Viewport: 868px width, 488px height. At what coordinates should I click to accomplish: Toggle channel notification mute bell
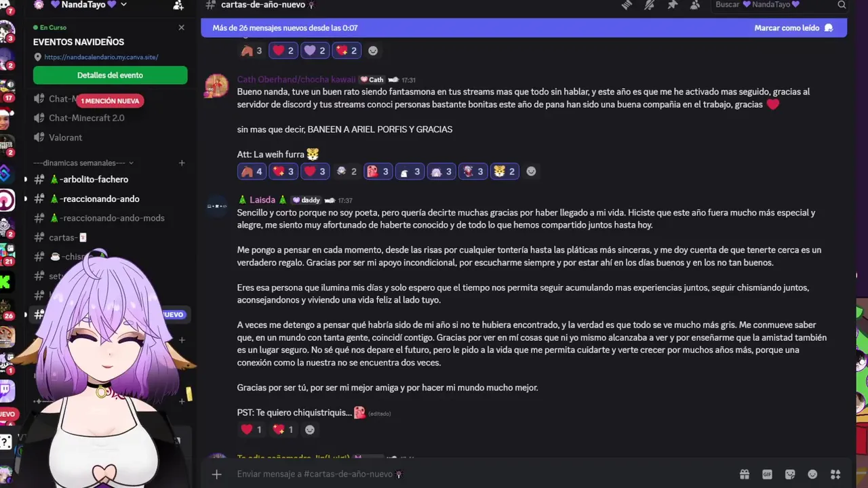[x=650, y=5]
